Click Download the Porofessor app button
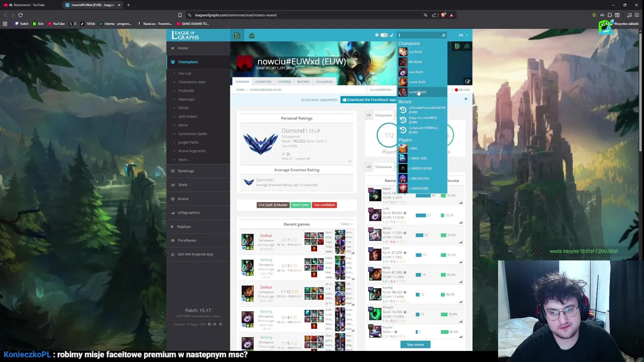This screenshot has height=362, width=644. (369, 100)
